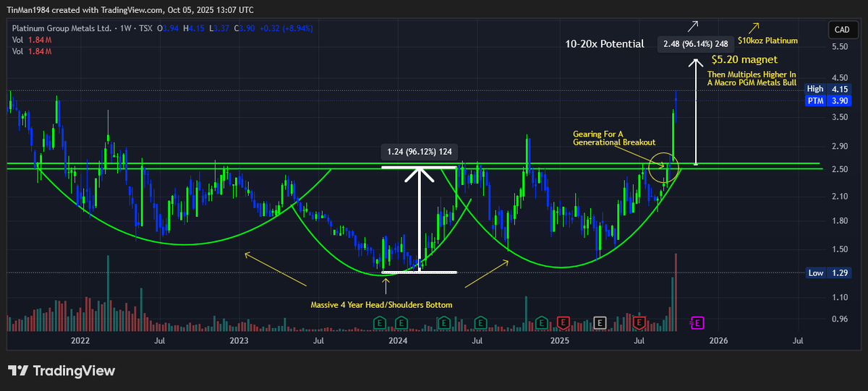
Task: Click the 4.50 price scale value
Action: tap(840, 78)
